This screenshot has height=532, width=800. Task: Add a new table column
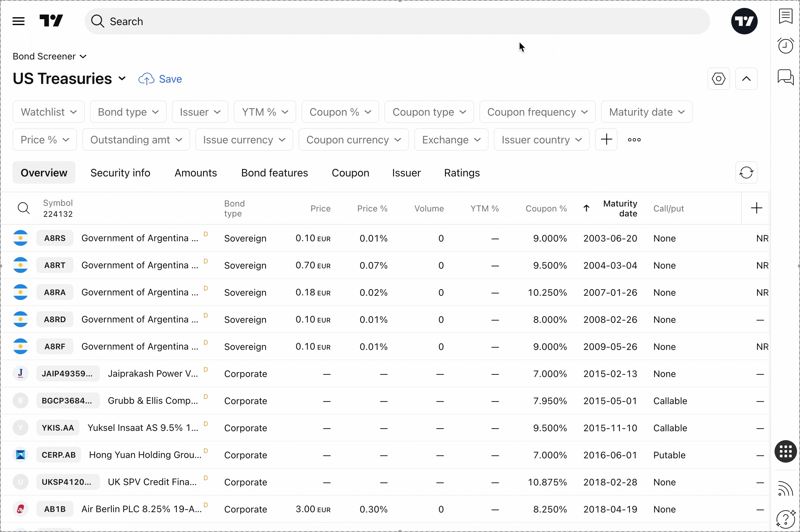[756, 208]
